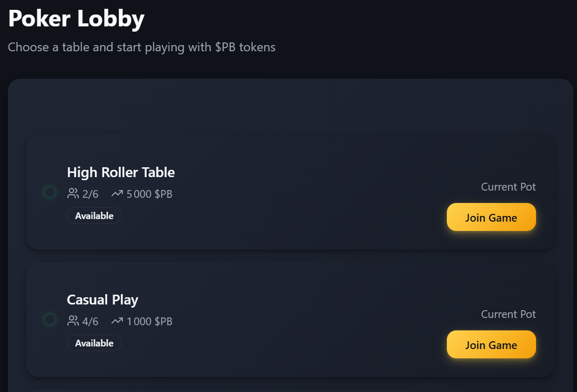This screenshot has height=392, width=577.
Task: Join Game at the High Roller Table
Action: [x=491, y=217]
